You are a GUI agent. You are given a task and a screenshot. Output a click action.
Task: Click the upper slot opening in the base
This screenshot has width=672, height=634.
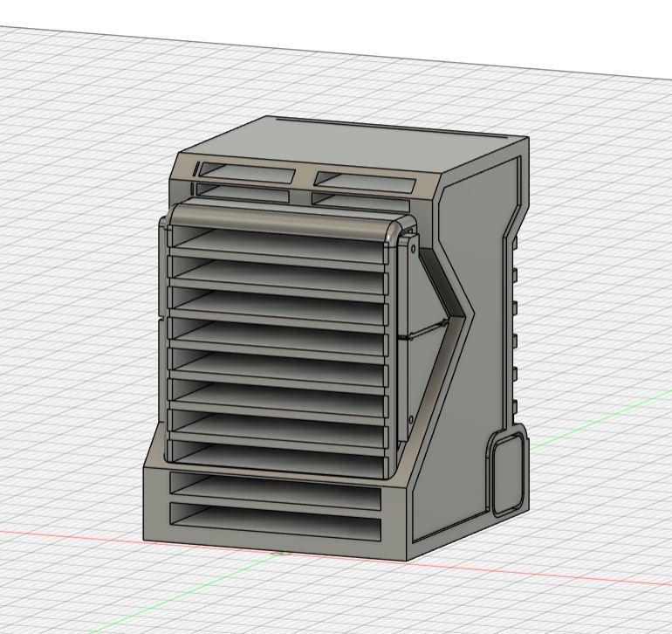[276, 490]
